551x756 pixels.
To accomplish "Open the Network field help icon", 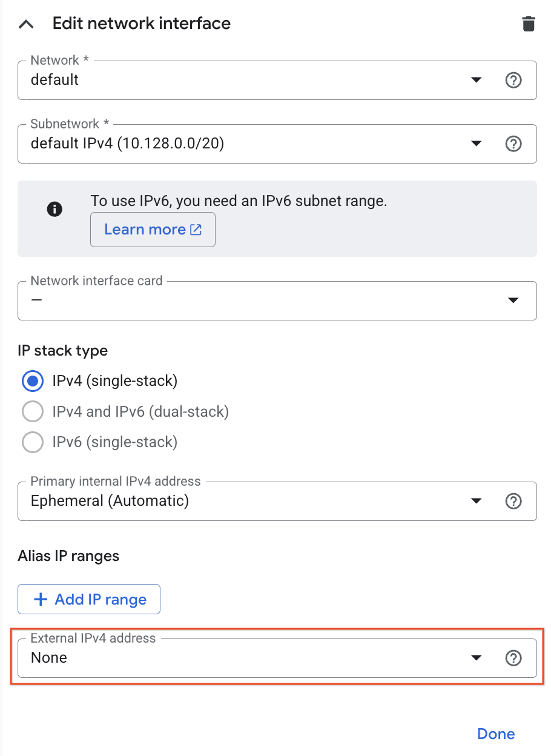I will [x=513, y=80].
